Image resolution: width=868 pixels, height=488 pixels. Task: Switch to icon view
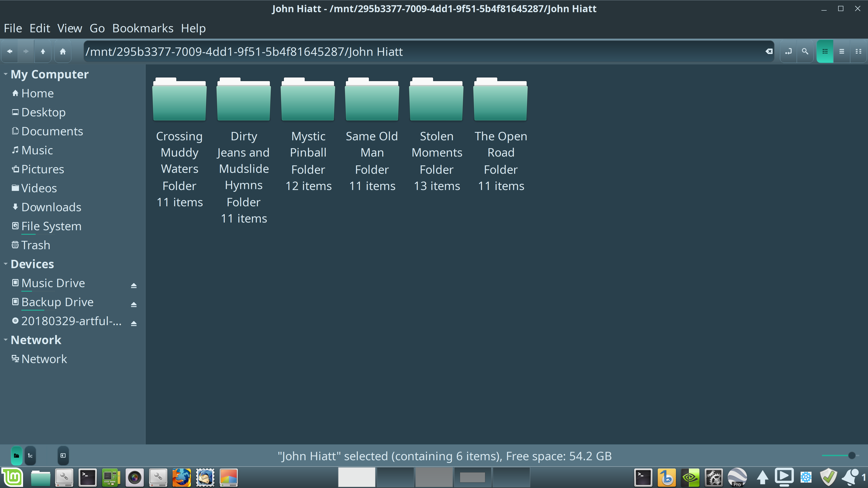825,52
